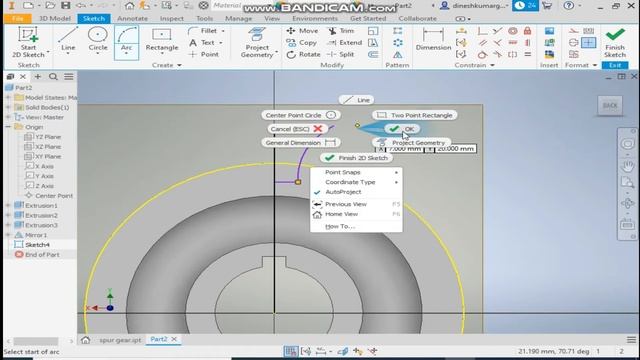Viewport: 640px width, 360px height.
Task: Click Cancel (ESC) in marking menu
Action: click(x=298, y=129)
